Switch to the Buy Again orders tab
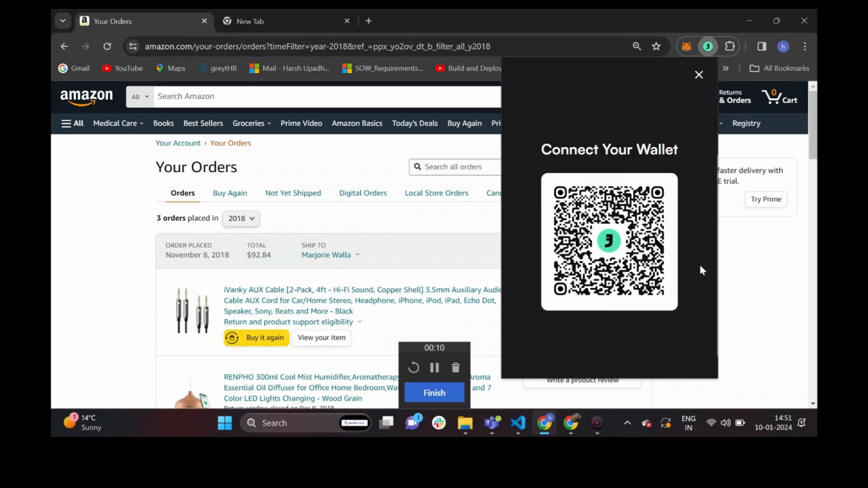This screenshot has width=868, height=488. (230, 193)
